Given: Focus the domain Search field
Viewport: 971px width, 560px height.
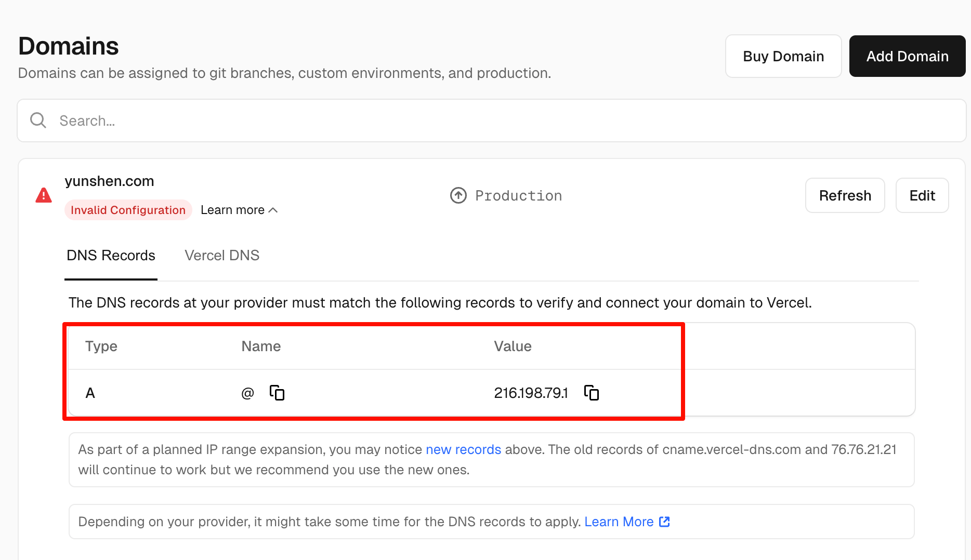Looking at the screenshot, I should coord(468,121).
